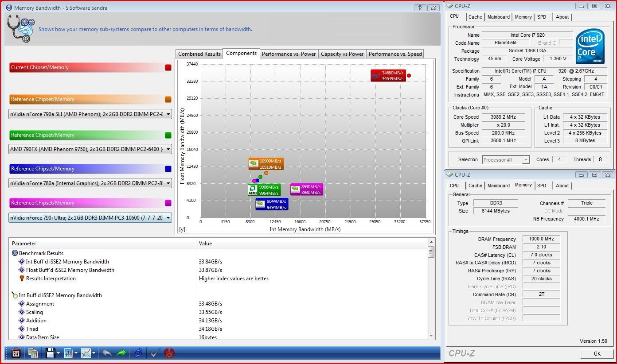Select the Scaling row showing 33.55GB/s
617x364 pixels.
coord(219,312)
